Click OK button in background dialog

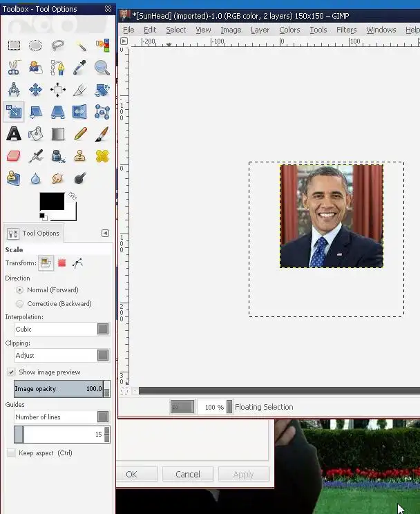coord(132,475)
